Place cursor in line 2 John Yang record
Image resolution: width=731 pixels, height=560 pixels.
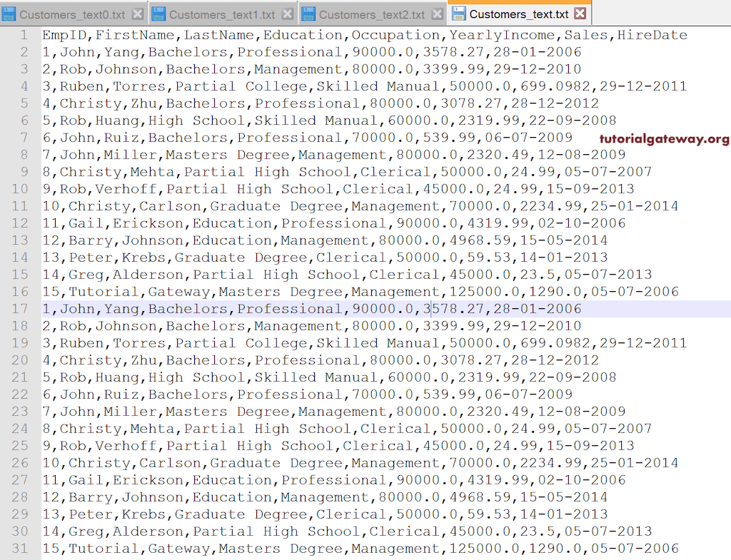point(312,52)
